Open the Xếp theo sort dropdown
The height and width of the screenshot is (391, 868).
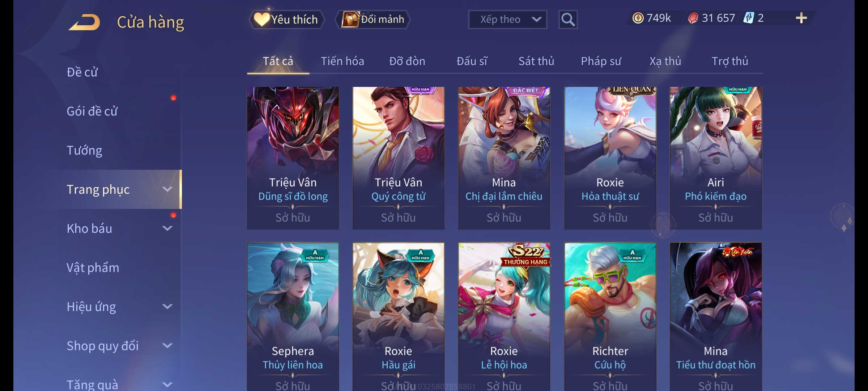tap(507, 20)
